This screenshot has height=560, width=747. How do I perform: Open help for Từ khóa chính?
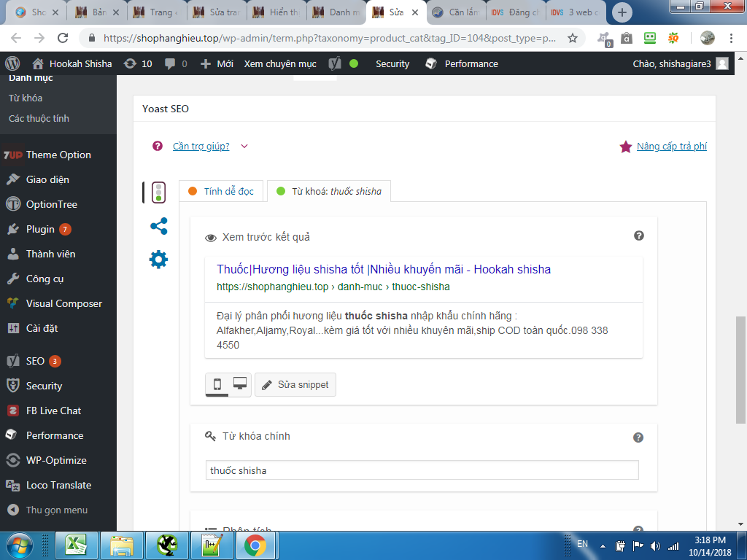point(638,437)
